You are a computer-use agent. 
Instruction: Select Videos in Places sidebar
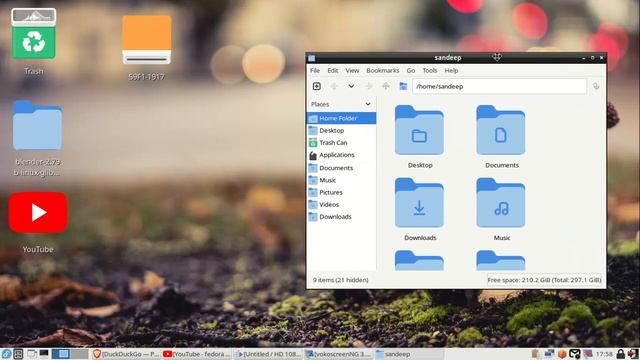(342, 204)
